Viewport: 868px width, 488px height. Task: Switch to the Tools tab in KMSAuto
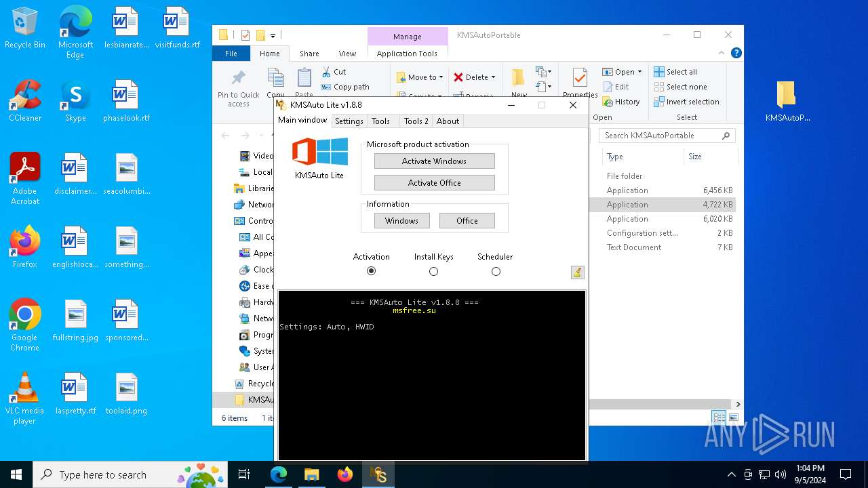pos(380,121)
